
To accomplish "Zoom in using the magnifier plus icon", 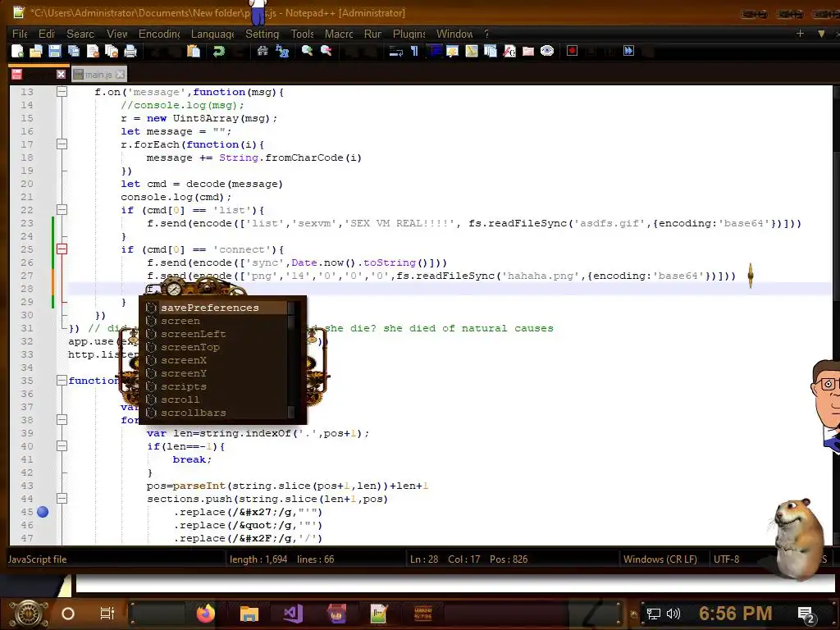I will coord(307,51).
